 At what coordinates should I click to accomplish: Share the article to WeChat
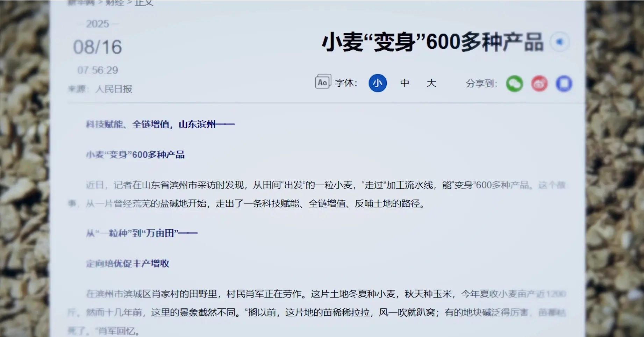[514, 84]
